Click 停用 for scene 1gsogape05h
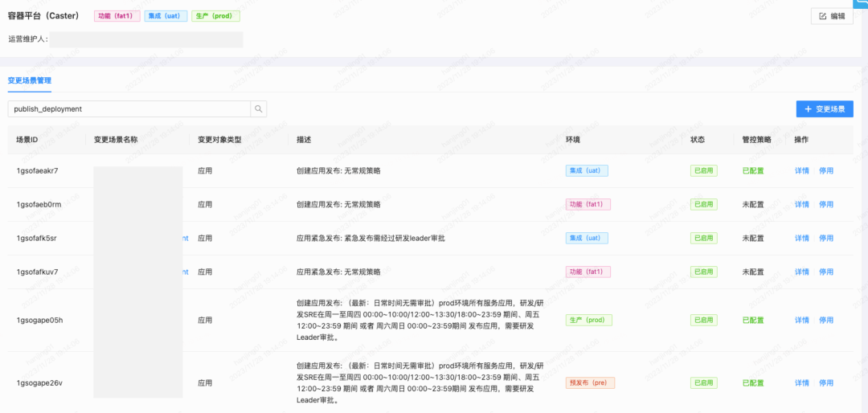The height and width of the screenshot is (413, 868). (826, 321)
